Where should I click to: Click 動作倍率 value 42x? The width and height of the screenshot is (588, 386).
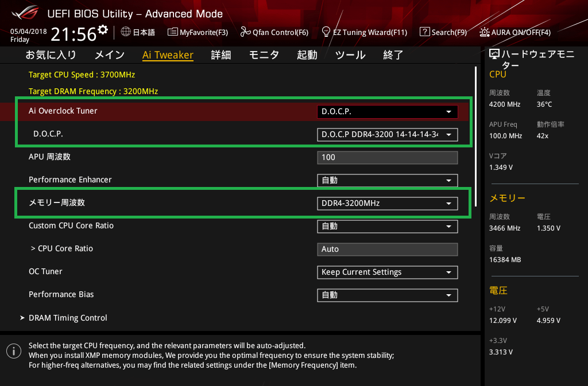pos(542,136)
